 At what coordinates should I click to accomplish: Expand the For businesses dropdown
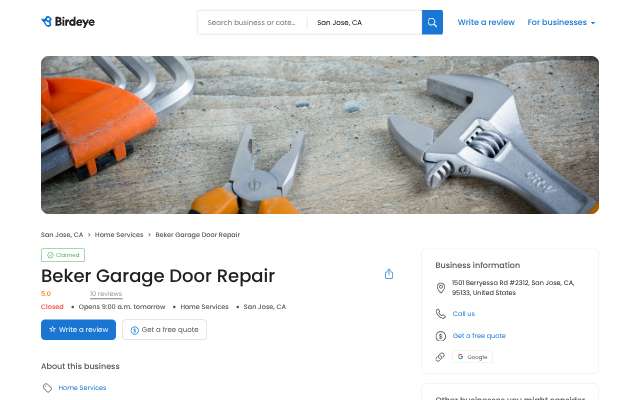coord(561,22)
